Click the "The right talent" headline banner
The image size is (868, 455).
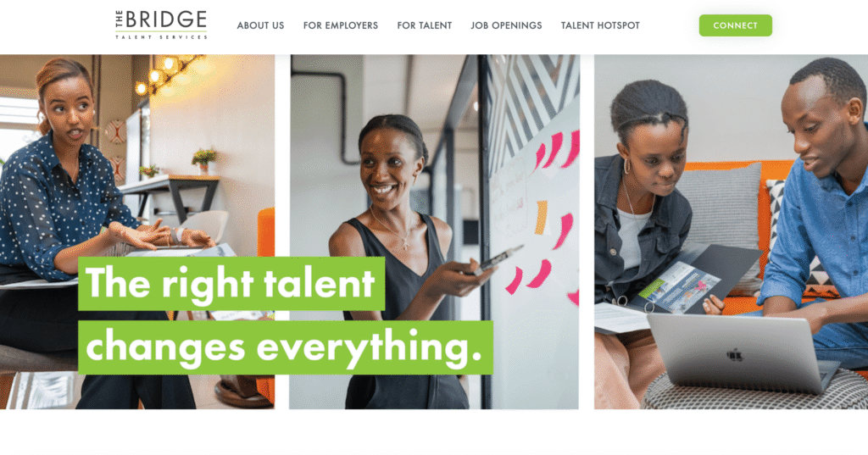click(231, 283)
